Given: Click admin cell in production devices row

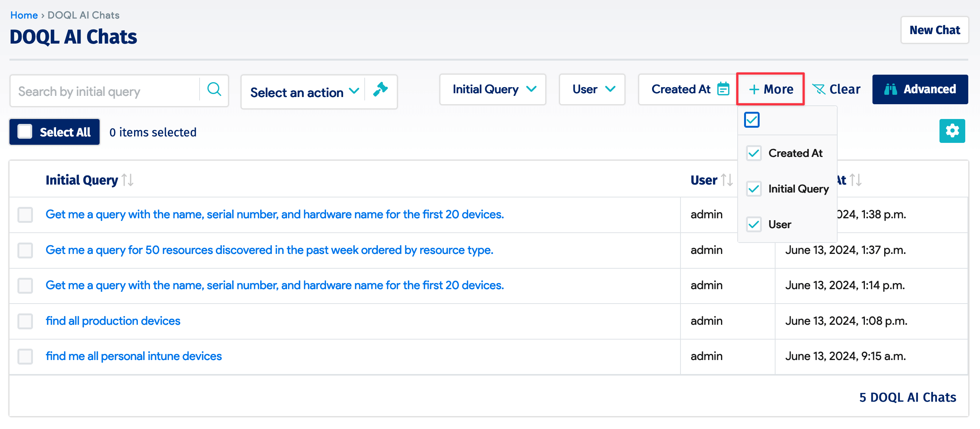Looking at the screenshot, I should 707,321.
